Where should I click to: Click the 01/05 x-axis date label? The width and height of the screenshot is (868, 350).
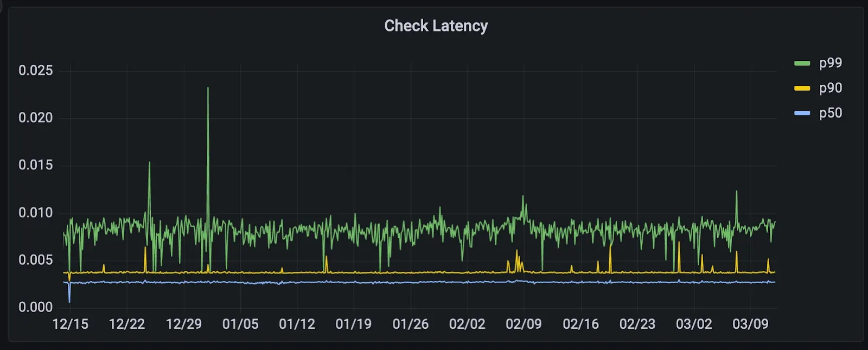(x=240, y=324)
